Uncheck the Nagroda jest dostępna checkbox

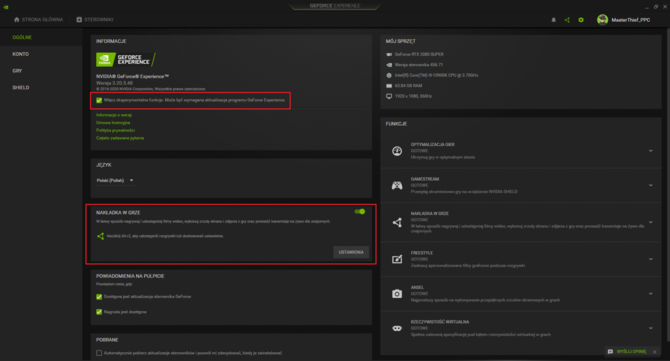coord(99,312)
